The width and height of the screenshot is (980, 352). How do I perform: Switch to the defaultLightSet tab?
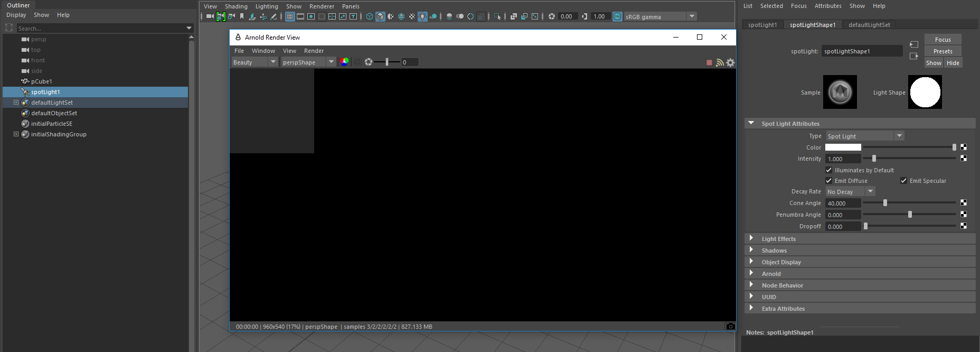coord(869,25)
